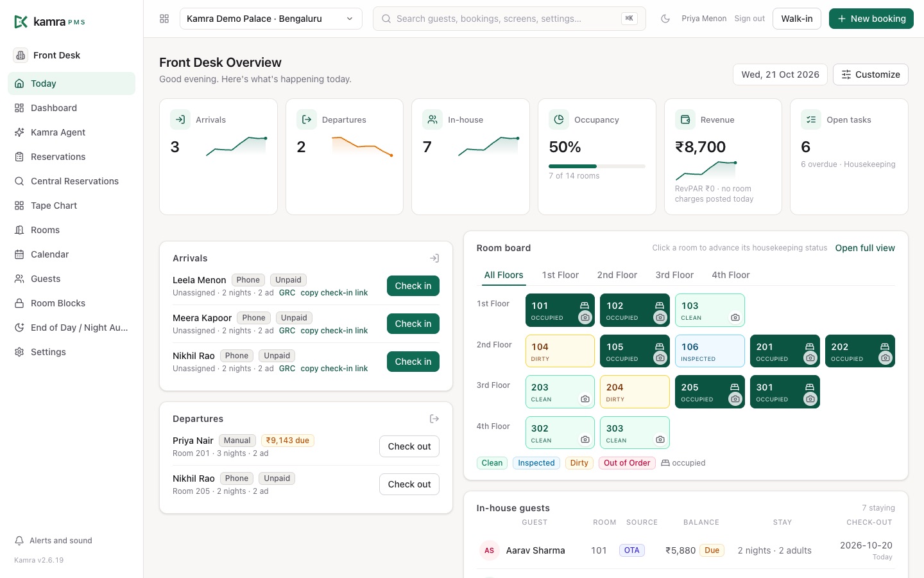The image size is (924, 578).
Task: Click Sign out link
Action: (x=749, y=19)
